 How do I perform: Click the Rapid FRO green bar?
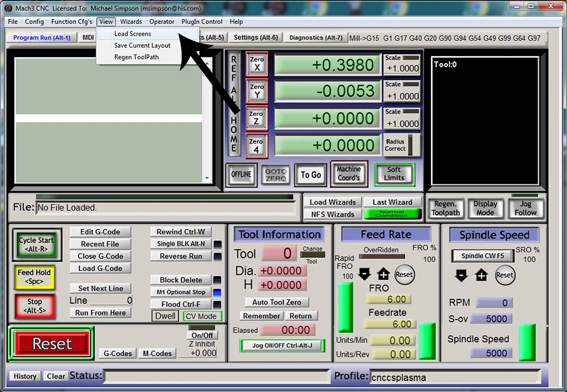pos(345,307)
